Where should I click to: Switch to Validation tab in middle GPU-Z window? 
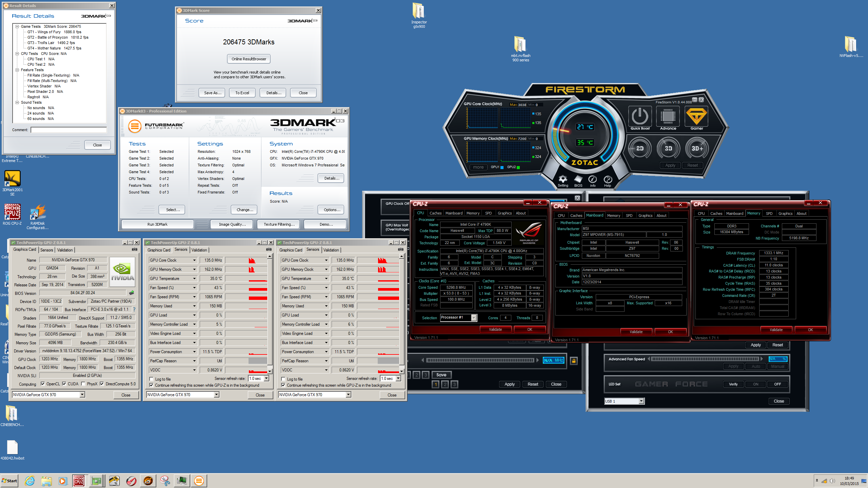pos(199,250)
